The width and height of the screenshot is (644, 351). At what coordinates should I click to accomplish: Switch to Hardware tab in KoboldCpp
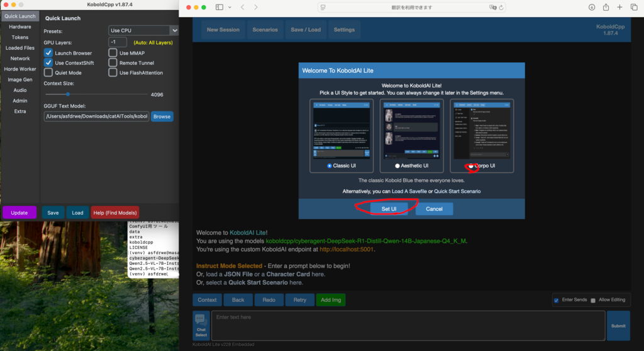(x=19, y=26)
